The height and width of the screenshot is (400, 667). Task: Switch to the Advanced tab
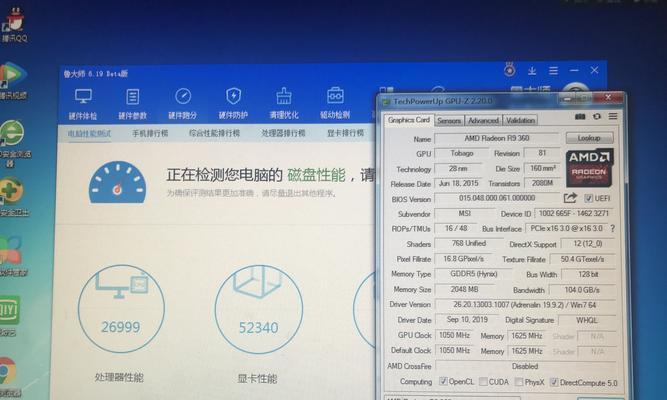pos(483,121)
